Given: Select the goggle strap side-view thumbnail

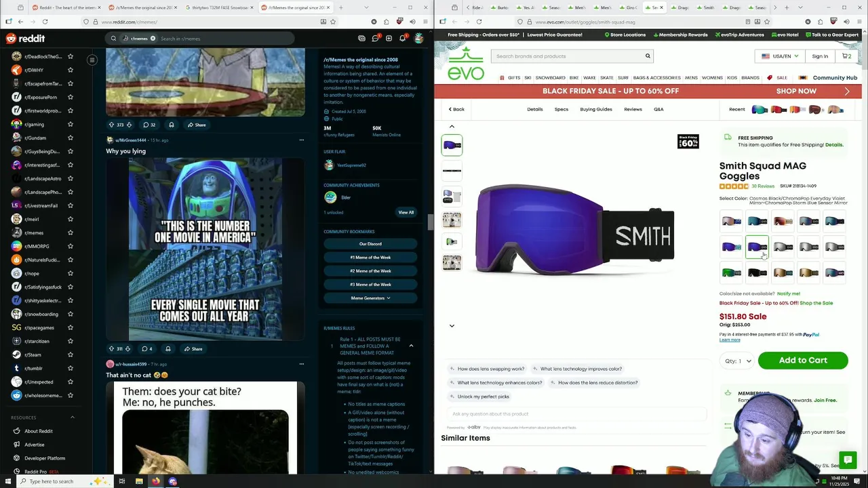Looking at the screenshot, I should click(x=452, y=170).
